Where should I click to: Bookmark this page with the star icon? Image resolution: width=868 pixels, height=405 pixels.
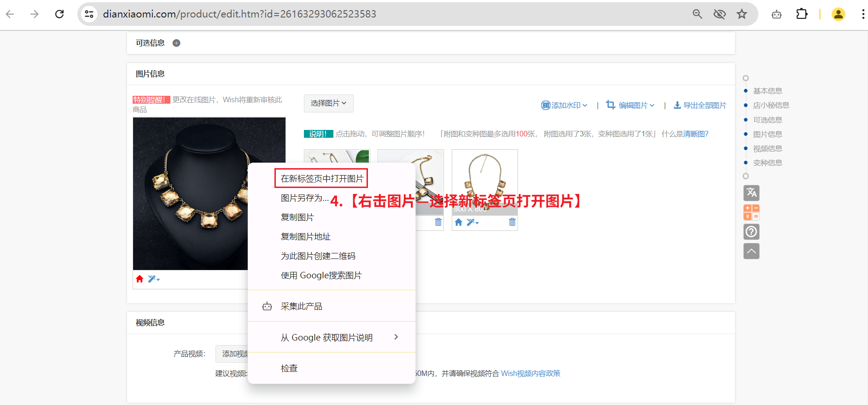741,14
